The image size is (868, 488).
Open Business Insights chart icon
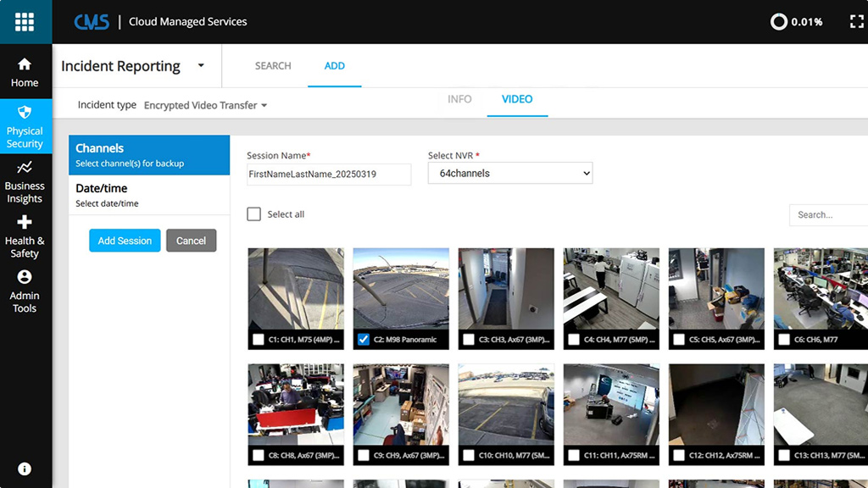[25, 168]
